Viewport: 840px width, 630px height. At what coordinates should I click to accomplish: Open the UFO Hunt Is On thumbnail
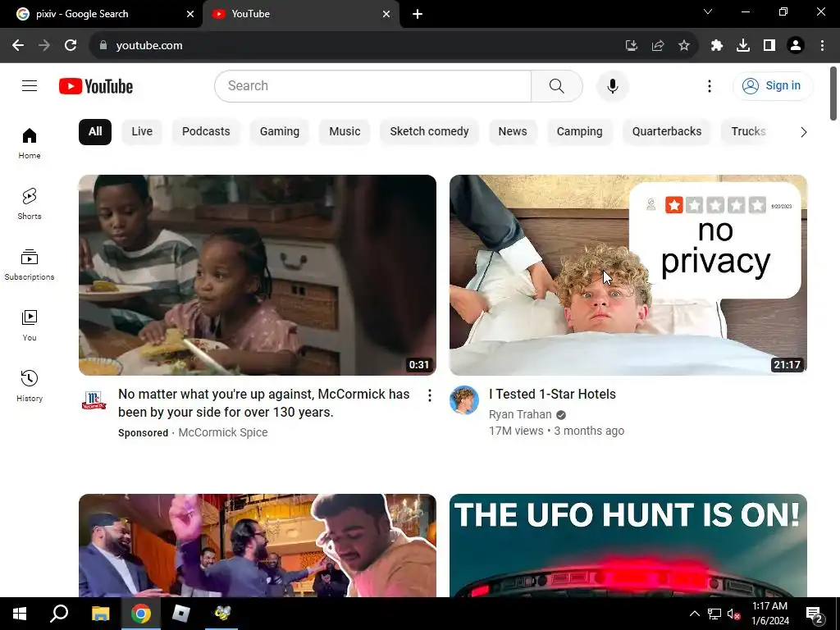pyautogui.click(x=628, y=546)
